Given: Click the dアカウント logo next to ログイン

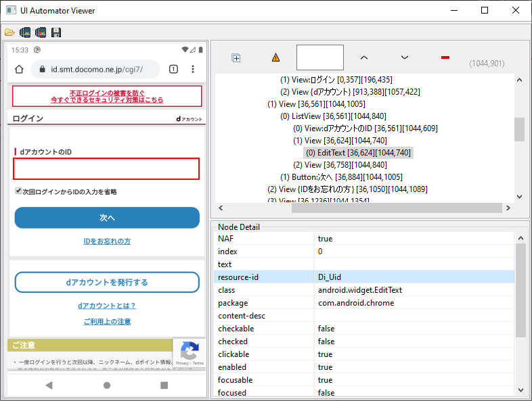Looking at the screenshot, I should point(189,119).
